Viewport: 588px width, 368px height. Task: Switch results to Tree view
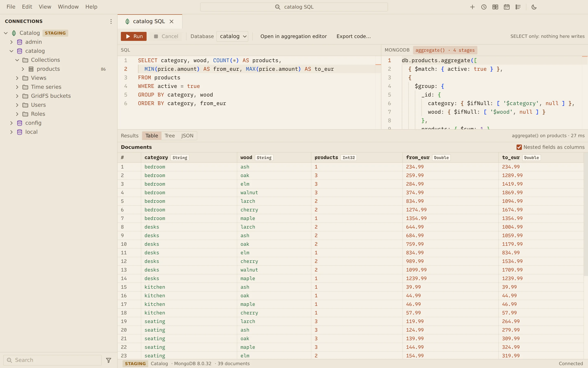pyautogui.click(x=170, y=136)
